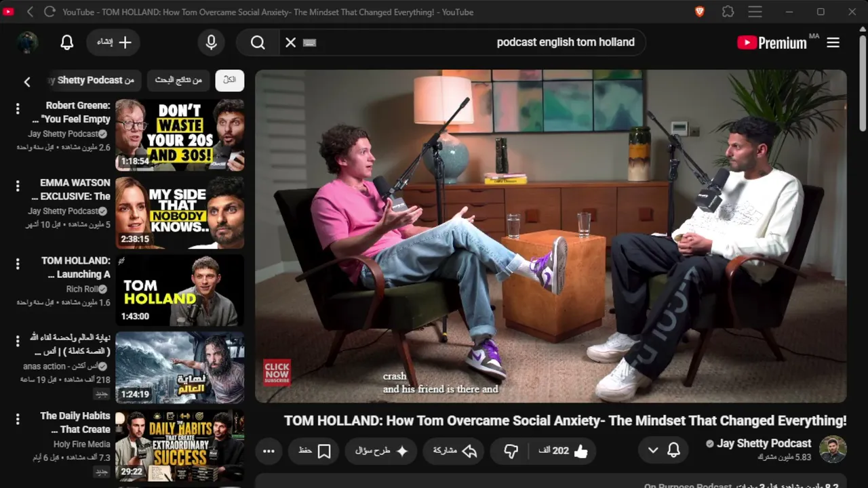Open options for the anas action video
Viewport: 868px width, 488px height.
[18, 341]
